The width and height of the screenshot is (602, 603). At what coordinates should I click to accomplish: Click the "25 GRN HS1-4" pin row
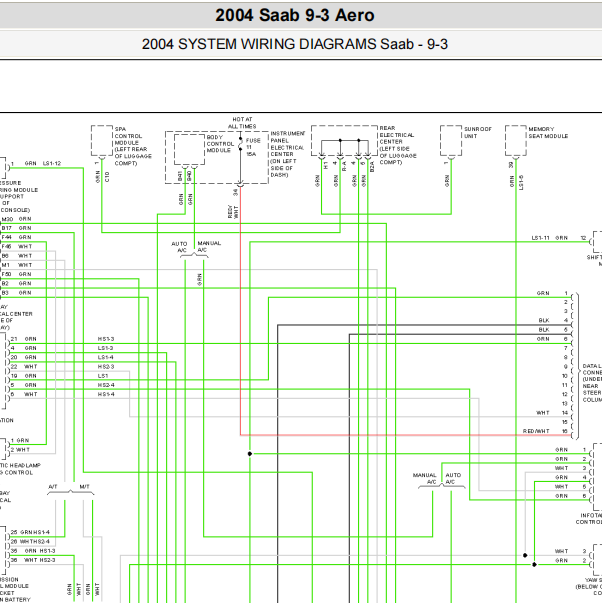pyautogui.click(x=30, y=532)
